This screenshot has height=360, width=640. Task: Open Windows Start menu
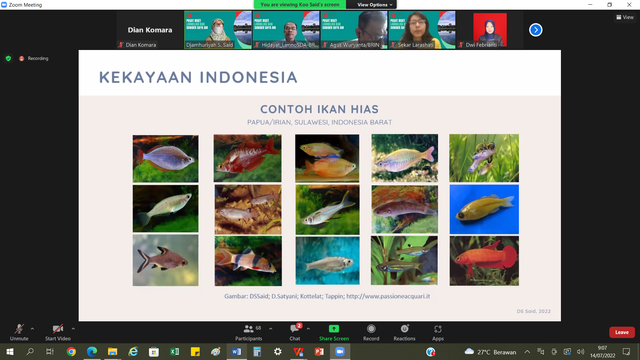[x=10, y=351]
